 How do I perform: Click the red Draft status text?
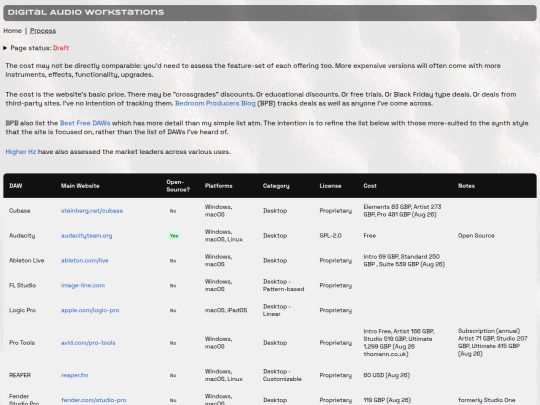(61, 48)
